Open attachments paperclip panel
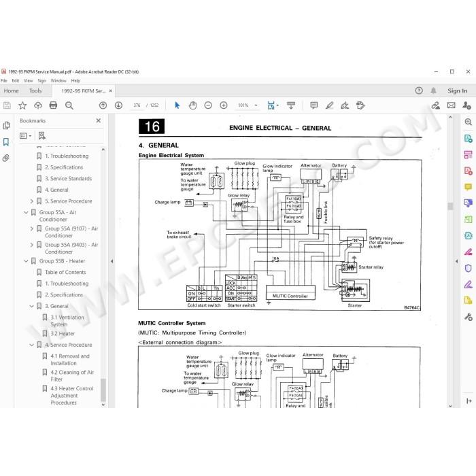Viewport: 476px width, 476px height. [6, 158]
